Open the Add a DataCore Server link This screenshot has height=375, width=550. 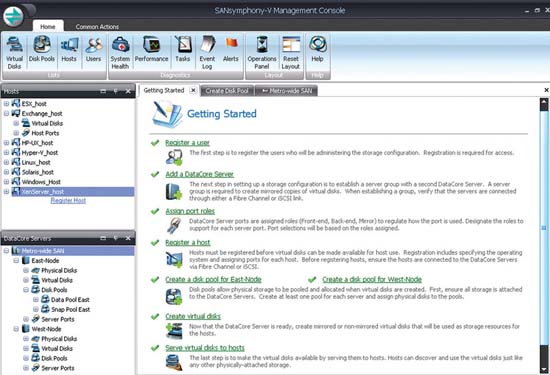point(199,174)
